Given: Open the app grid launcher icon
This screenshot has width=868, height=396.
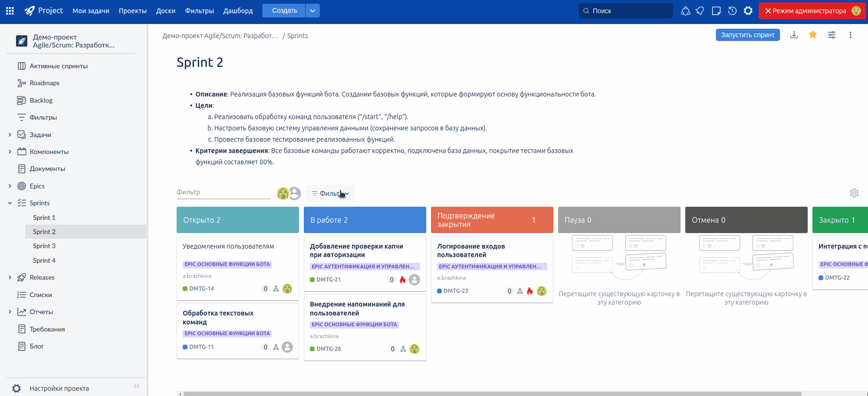Looking at the screenshot, I should click(x=10, y=11).
